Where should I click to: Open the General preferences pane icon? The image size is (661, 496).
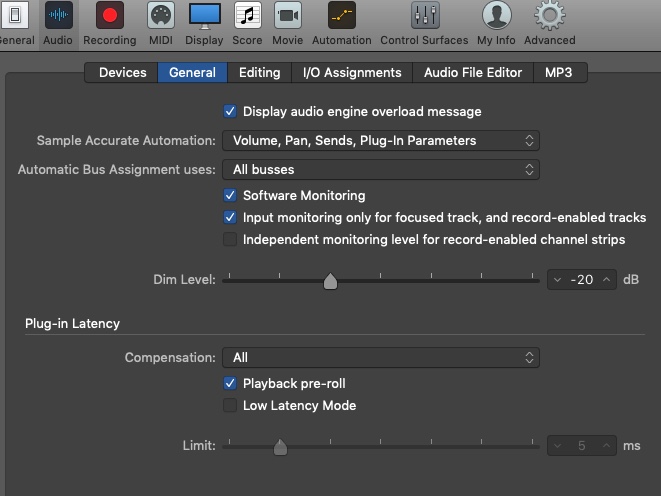tap(14, 15)
